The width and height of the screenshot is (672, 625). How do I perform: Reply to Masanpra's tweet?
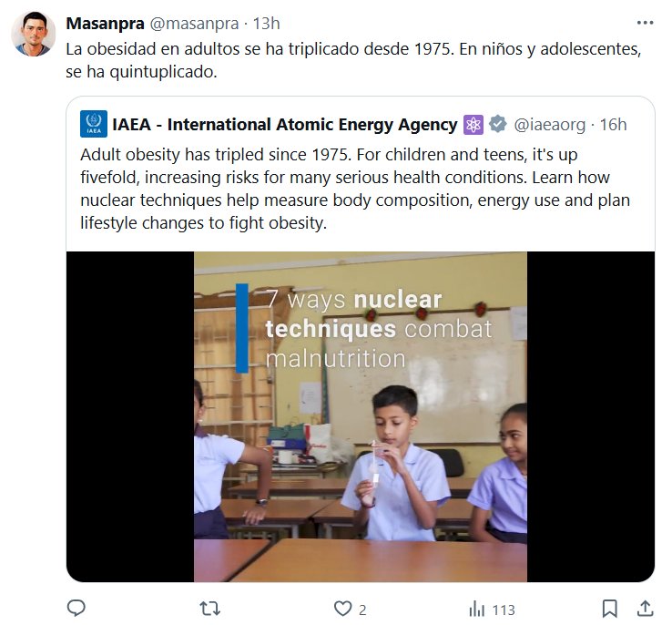77,609
